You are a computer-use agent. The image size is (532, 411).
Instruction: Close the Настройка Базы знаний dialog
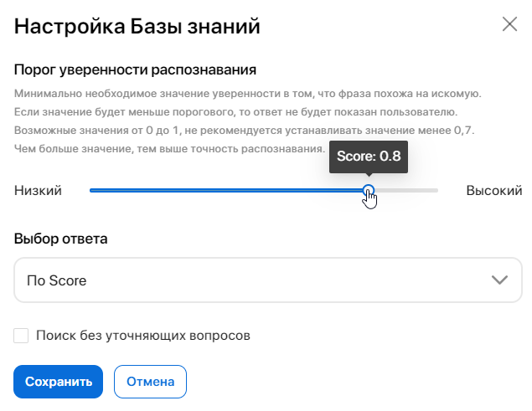click(509, 24)
